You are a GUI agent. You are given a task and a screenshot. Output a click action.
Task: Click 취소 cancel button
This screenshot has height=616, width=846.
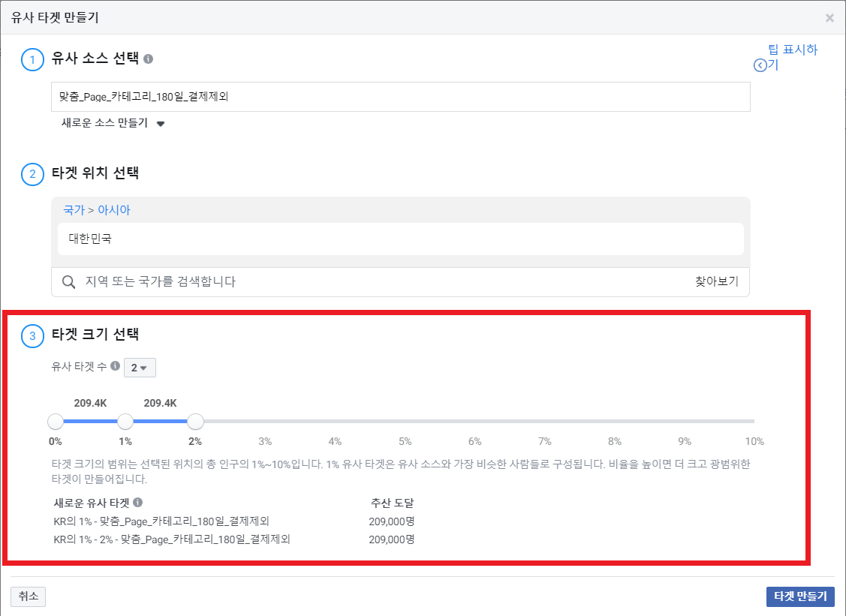(28, 596)
